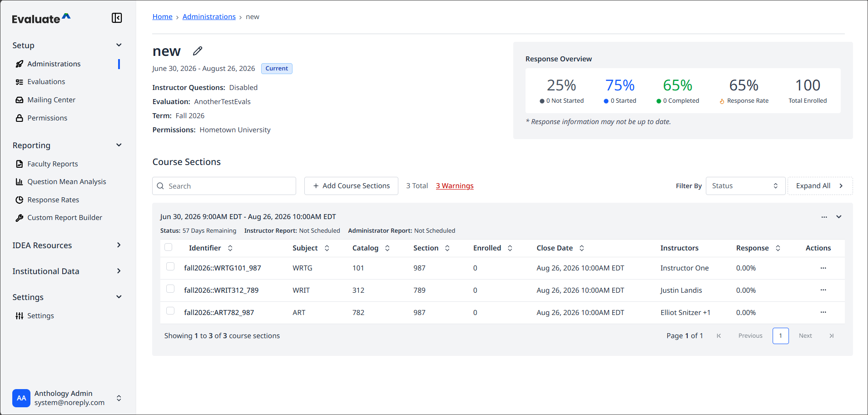Click the dark Not Started status dot
Viewport: 868px width, 415px height.
pyautogui.click(x=542, y=101)
